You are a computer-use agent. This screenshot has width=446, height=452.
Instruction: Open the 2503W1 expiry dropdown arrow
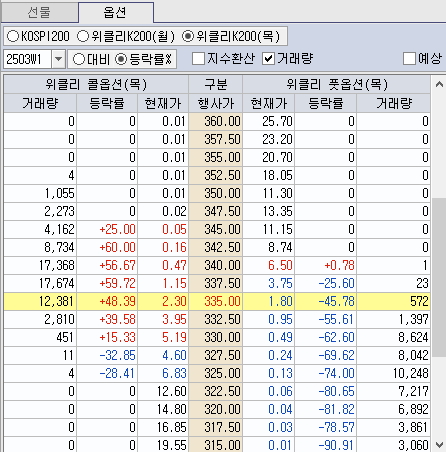pos(58,59)
